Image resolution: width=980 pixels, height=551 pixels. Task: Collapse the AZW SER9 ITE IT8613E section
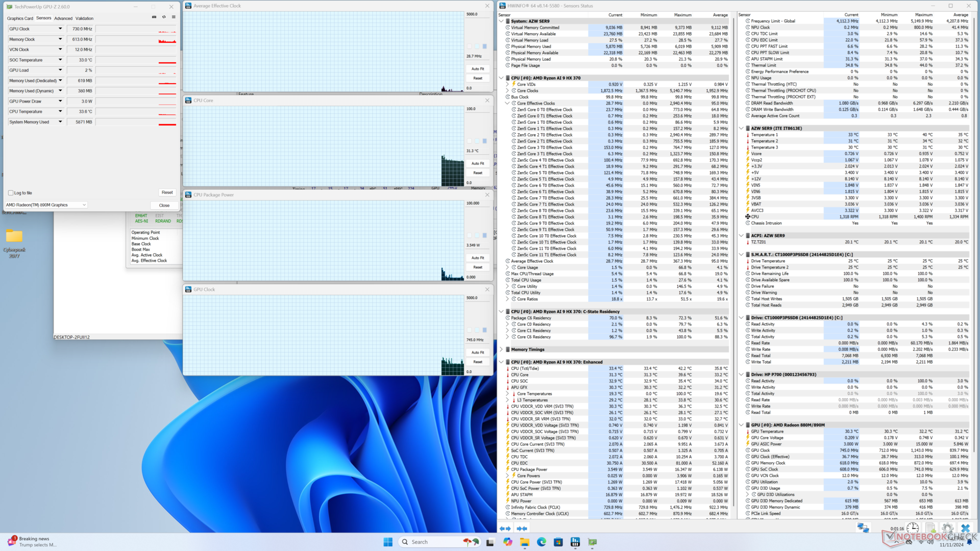[x=741, y=129]
